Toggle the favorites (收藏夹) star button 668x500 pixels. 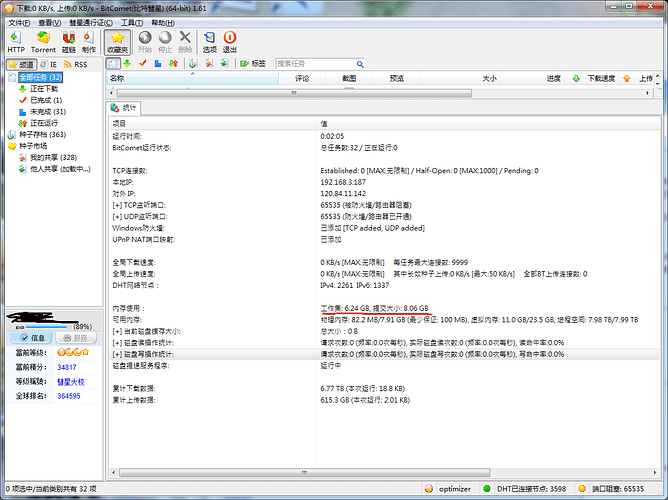(x=117, y=42)
